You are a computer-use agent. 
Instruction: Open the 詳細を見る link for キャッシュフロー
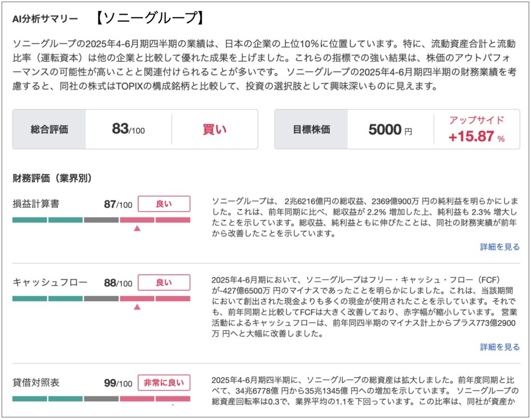499,347
